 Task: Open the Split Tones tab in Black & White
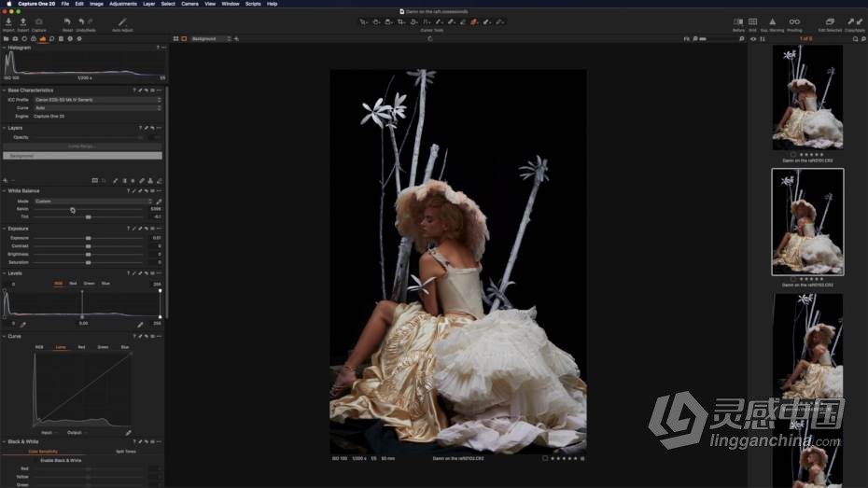(x=126, y=452)
